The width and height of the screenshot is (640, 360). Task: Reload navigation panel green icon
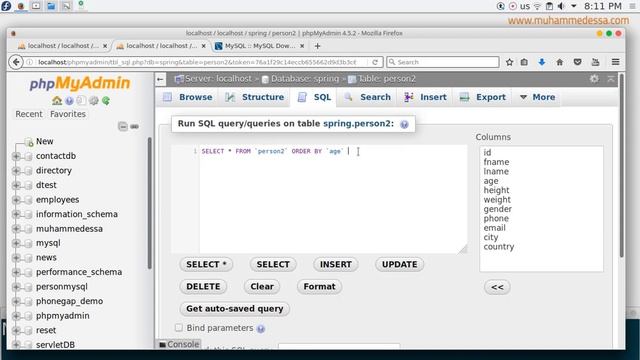[106, 100]
